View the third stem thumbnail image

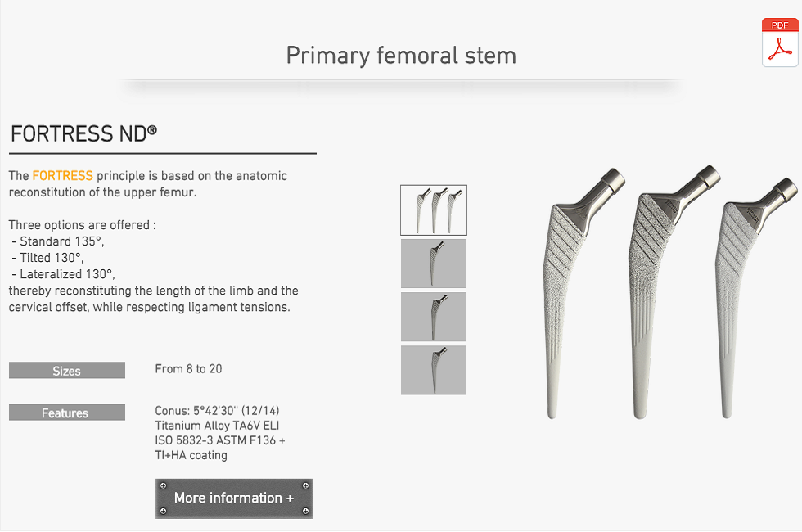click(x=434, y=317)
